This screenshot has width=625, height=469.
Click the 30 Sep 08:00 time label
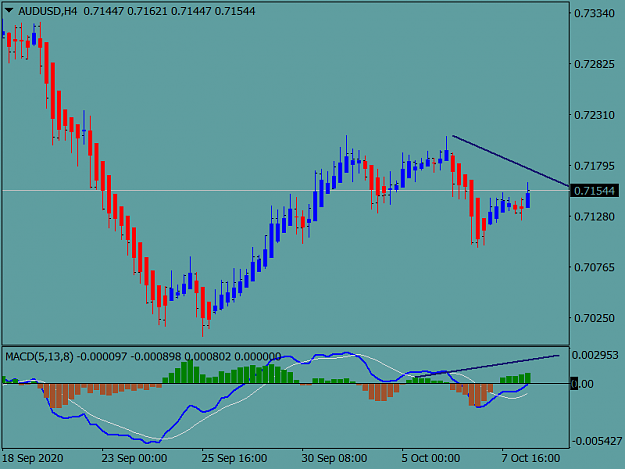[334, 458]
